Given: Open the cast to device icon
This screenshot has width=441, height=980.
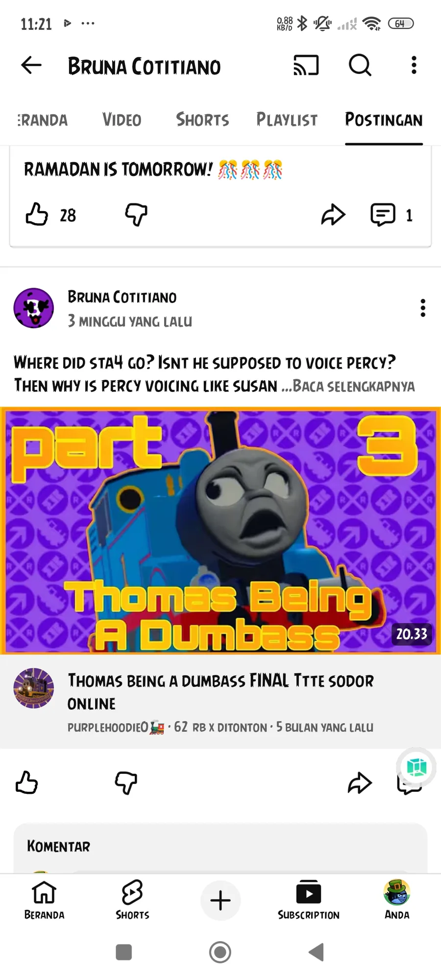Looking at the screenshot, I should click(x=306, y=65).
